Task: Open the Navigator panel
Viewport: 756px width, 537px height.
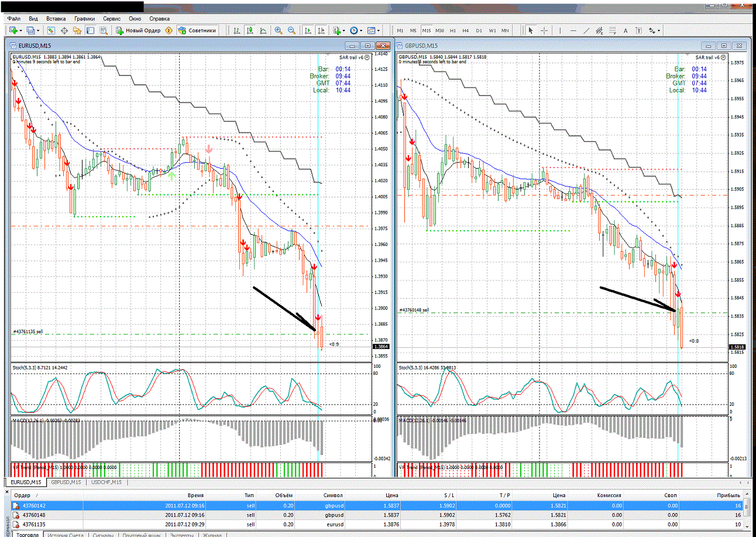Action: [77, 30]
